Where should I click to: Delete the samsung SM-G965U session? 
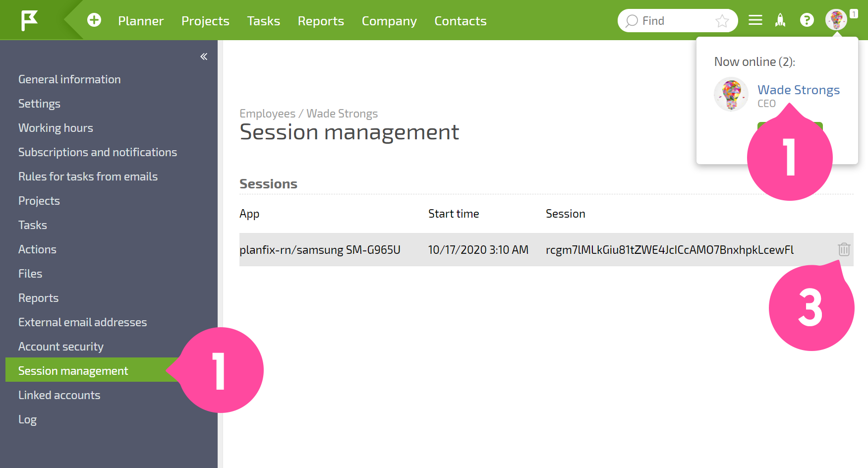pos(844,249)
